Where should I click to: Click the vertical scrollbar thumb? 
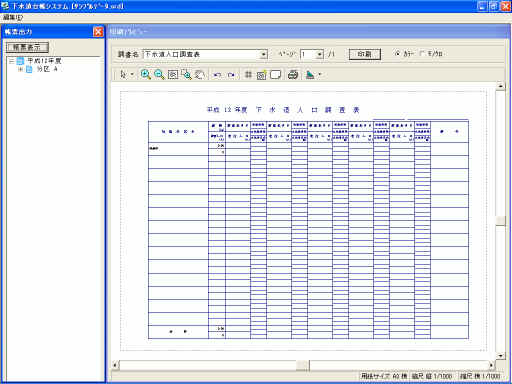click(500, 220)
